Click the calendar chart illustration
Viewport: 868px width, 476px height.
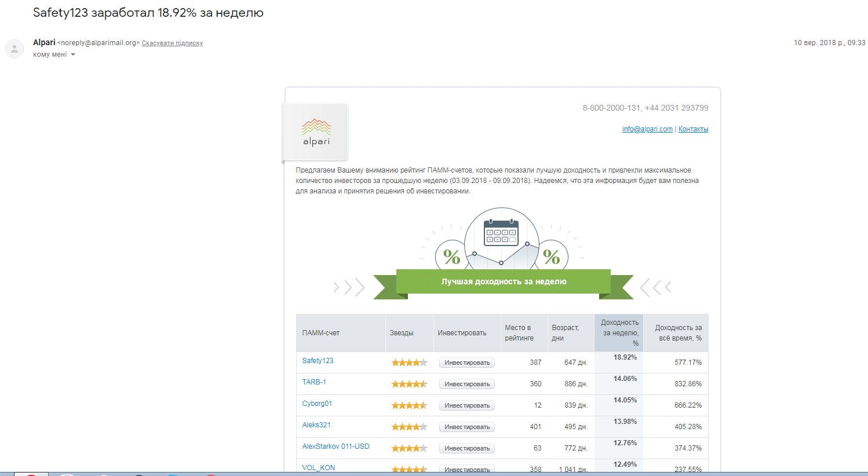point(502,239)
